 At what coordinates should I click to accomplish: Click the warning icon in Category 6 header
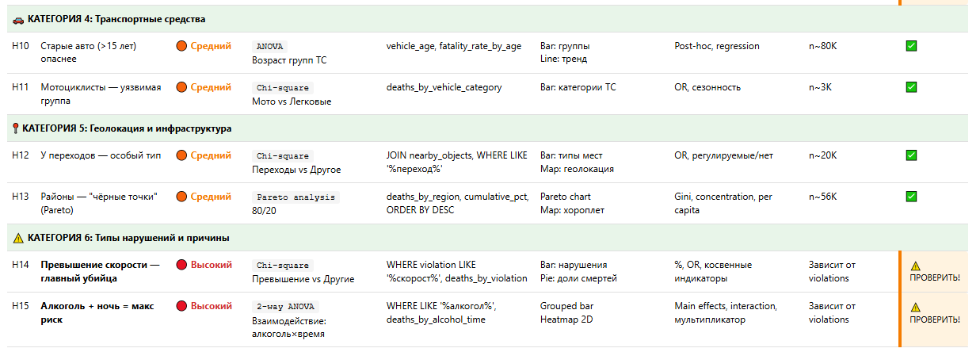(18, 237)
